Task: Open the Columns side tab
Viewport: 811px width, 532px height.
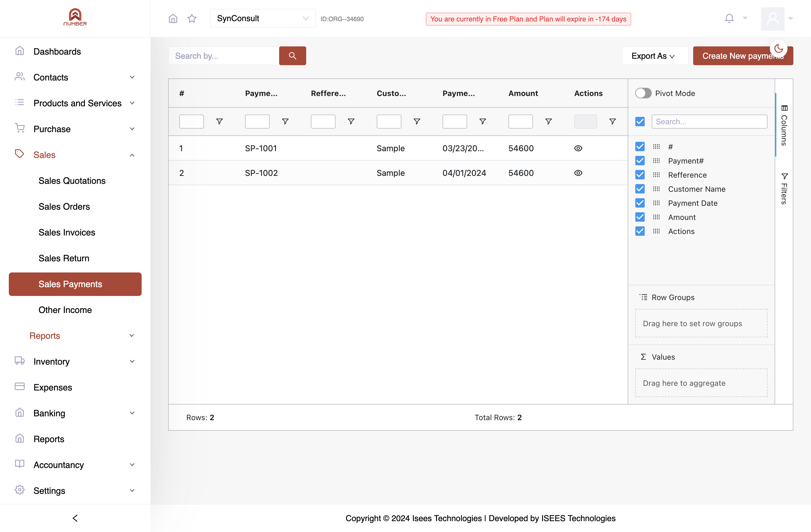Action: [784, 125]
